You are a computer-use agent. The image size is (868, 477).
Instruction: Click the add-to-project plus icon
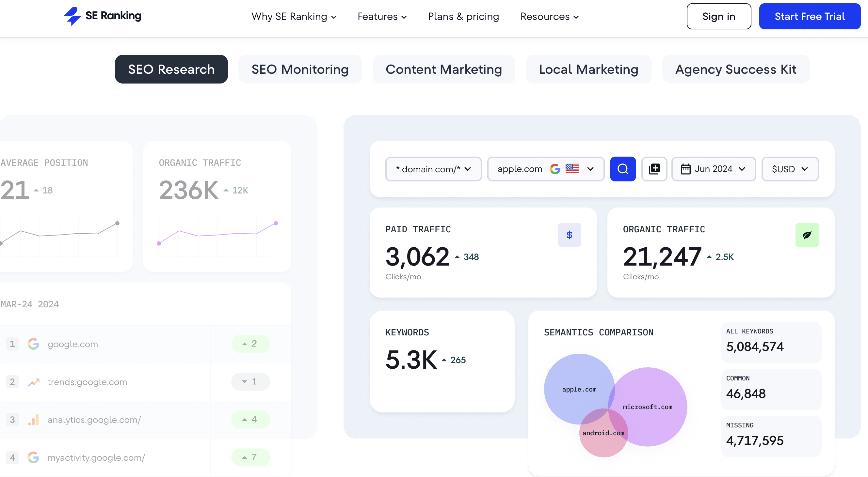[654, 169]
